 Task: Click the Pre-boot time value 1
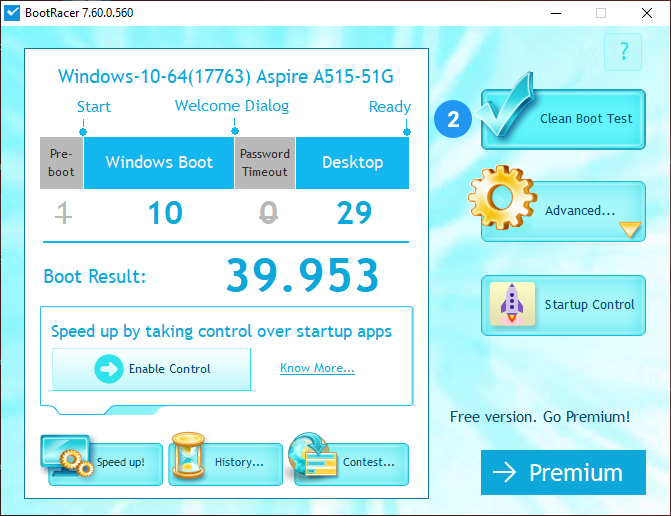coord(63,213)
